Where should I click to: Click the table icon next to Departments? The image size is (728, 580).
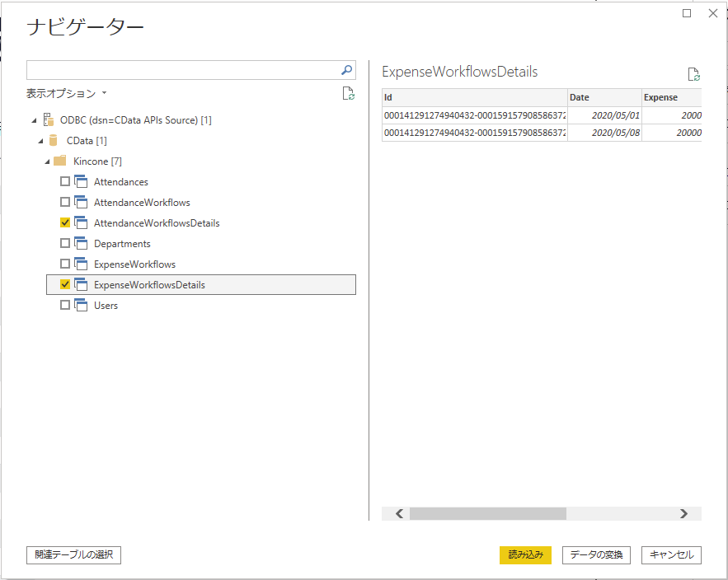pos(81,243)
